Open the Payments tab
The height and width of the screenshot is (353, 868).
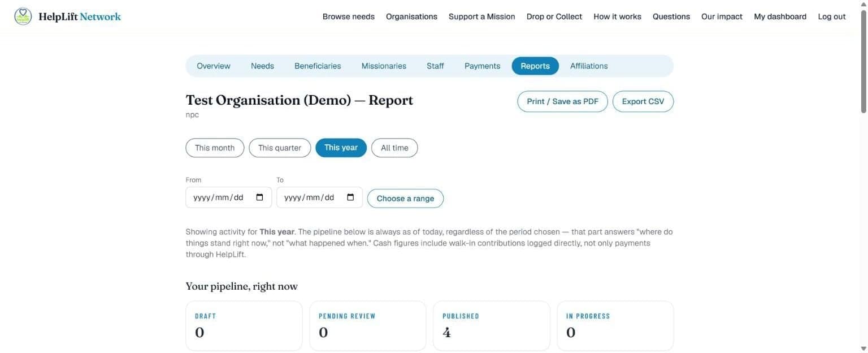point(482,66)
